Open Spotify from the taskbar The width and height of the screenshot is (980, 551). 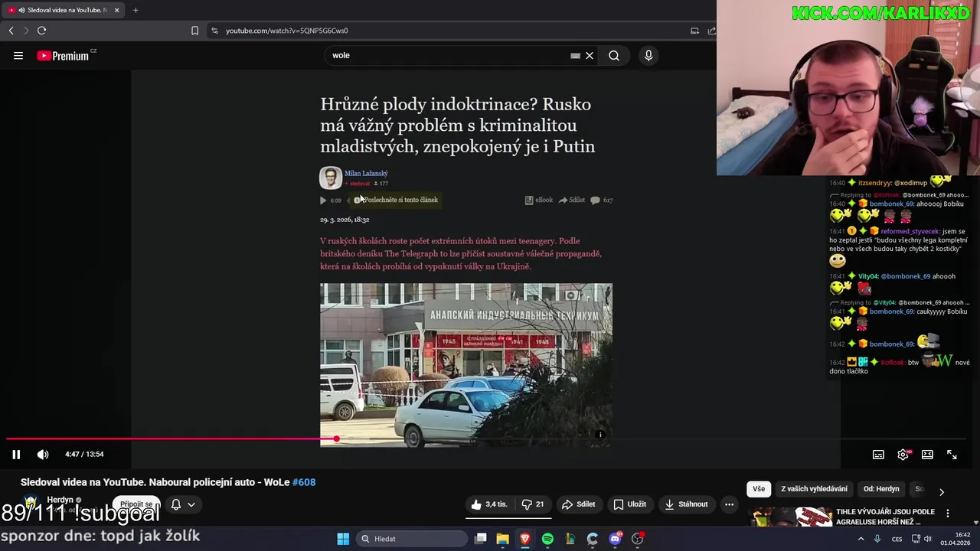[x=547, y=539]
